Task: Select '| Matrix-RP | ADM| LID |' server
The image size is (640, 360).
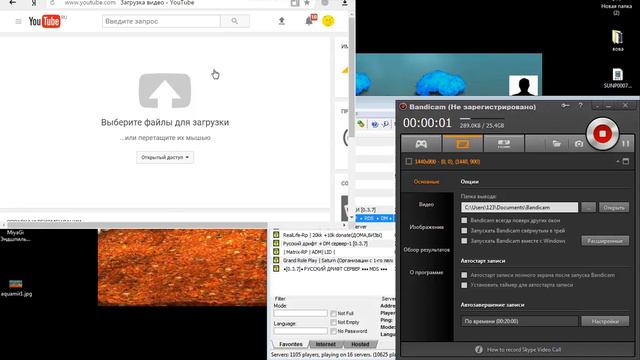Action: tap(309, 252)
